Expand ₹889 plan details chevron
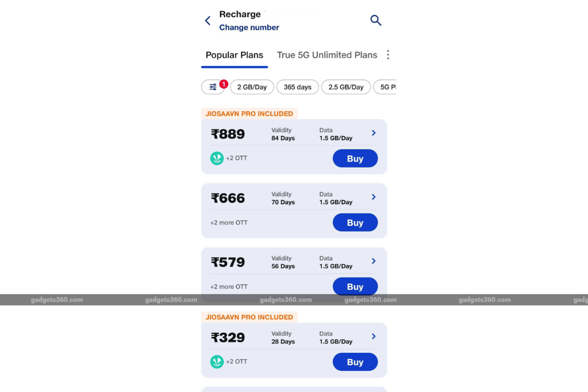The height and width of the screenshot is (392, 588). [x=374, y=133]
